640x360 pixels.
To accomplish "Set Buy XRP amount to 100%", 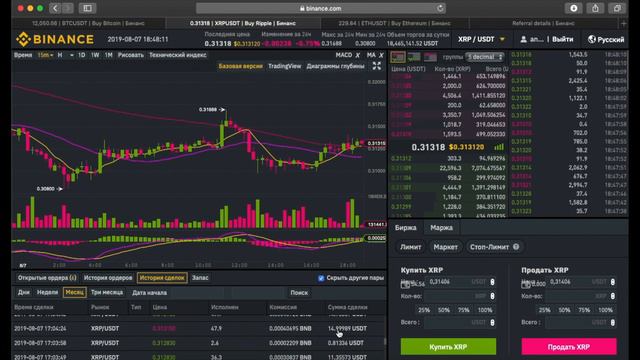I will tap(485, 310).
